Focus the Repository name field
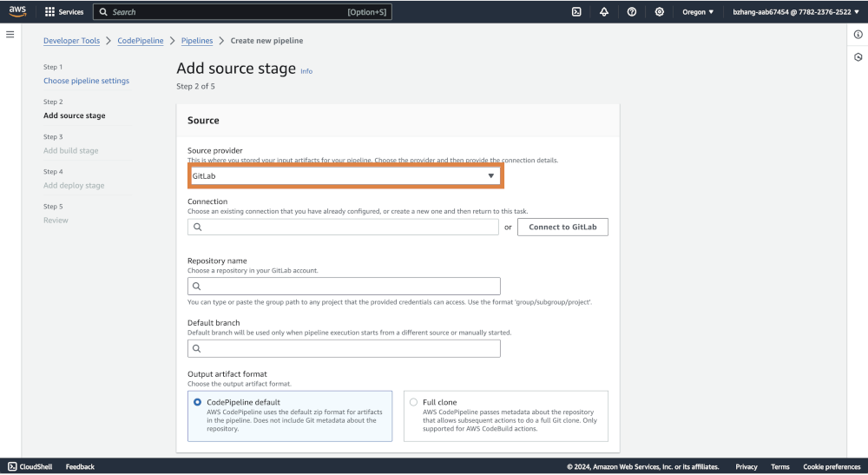 click(x=344, y=287)
